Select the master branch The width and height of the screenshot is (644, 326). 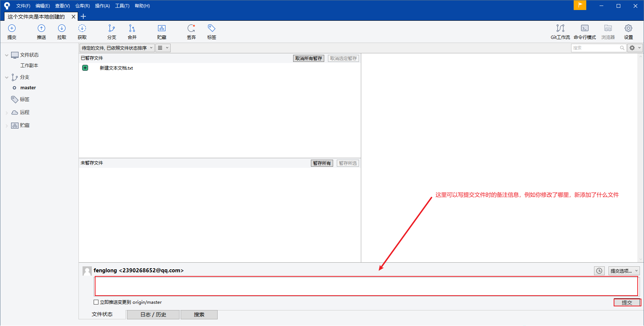point(28,88)
